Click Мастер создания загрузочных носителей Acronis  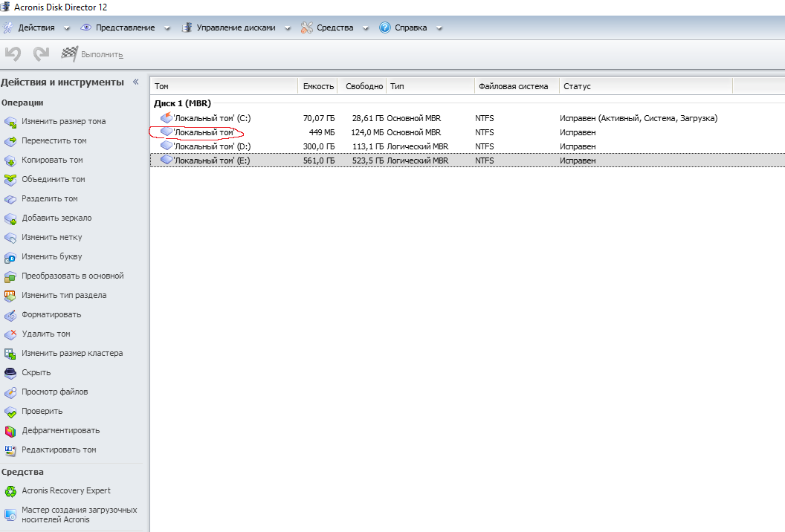[79, 514]
